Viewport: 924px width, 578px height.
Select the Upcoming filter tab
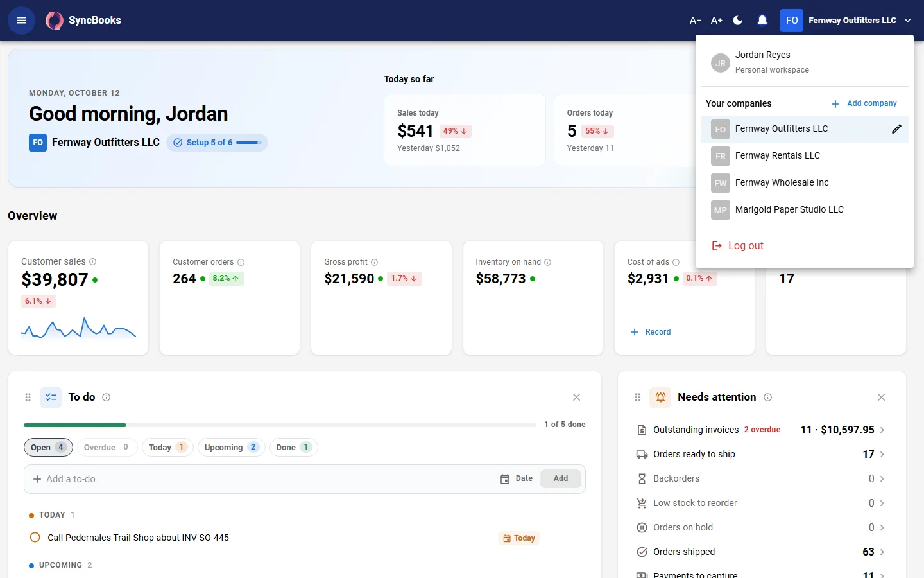(x=231, y=448)
